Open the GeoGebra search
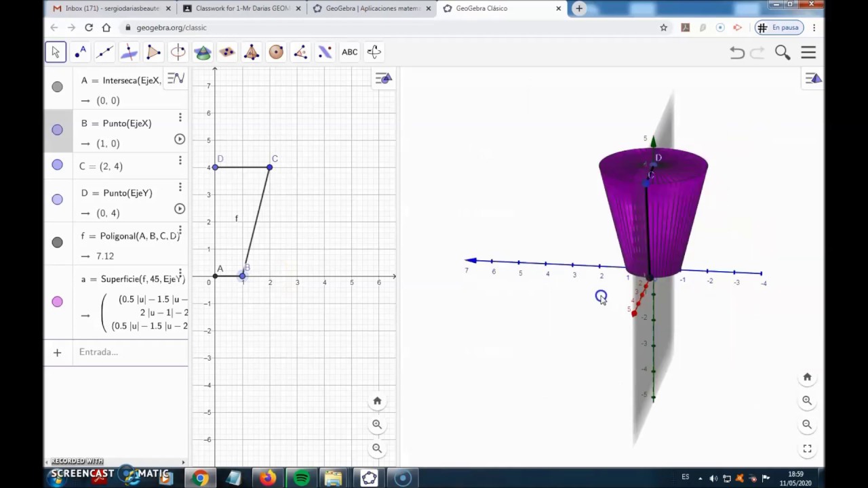This screenshot has height=488, width=868. [783, 52]
